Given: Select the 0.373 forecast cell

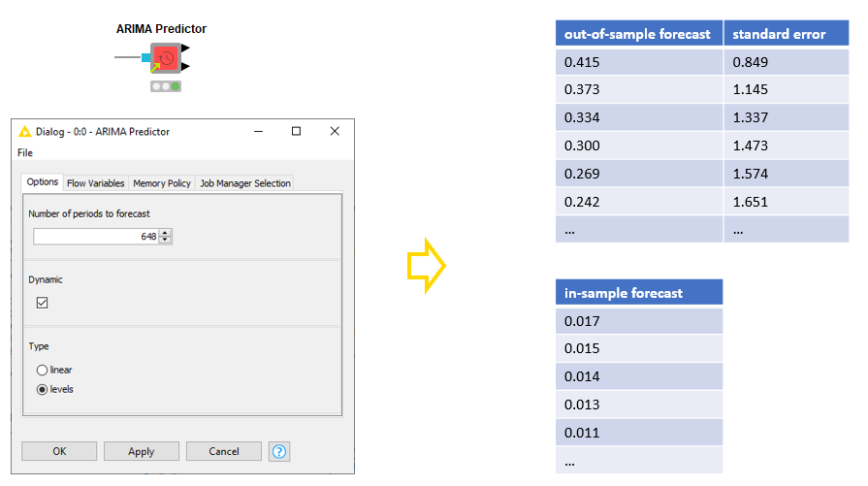Looking at the screenshot, I should 639,89.
